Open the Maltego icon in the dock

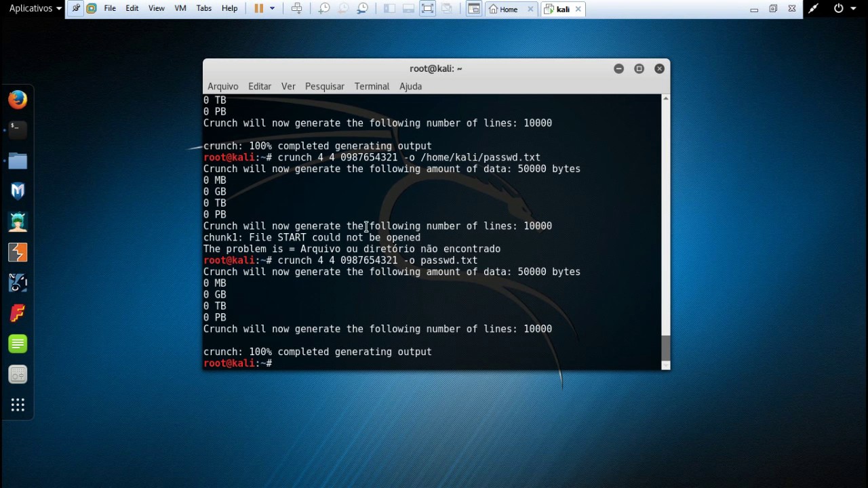[18, 283]
